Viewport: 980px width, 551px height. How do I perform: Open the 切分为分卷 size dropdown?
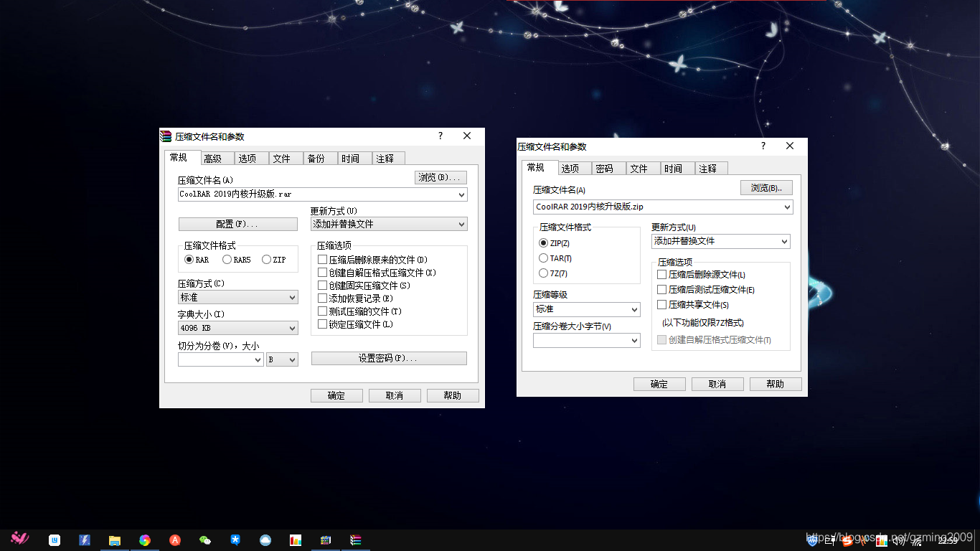258,360
